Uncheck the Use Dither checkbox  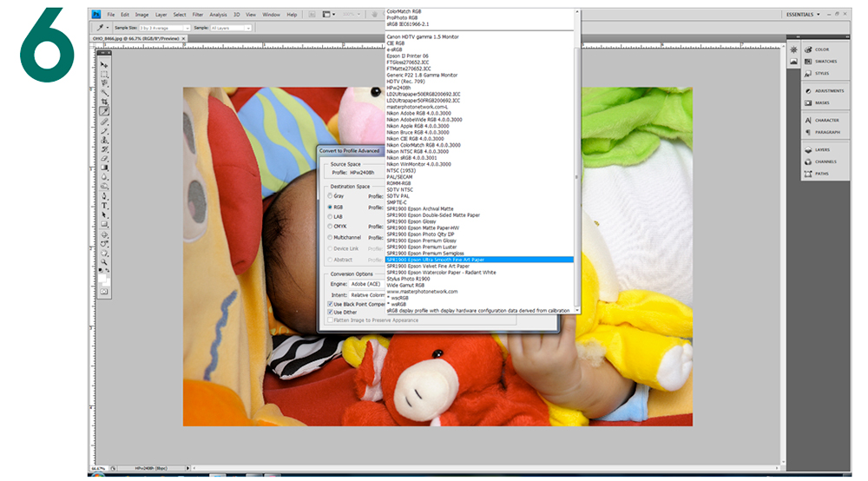(330, 312)
